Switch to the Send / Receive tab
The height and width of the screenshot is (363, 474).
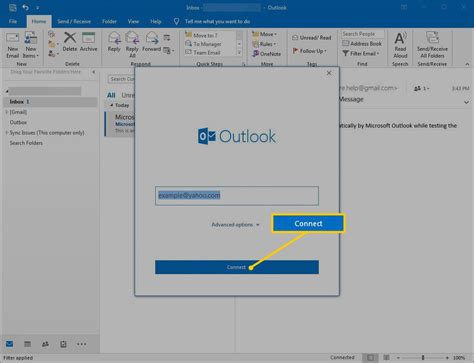pos(74,21)
